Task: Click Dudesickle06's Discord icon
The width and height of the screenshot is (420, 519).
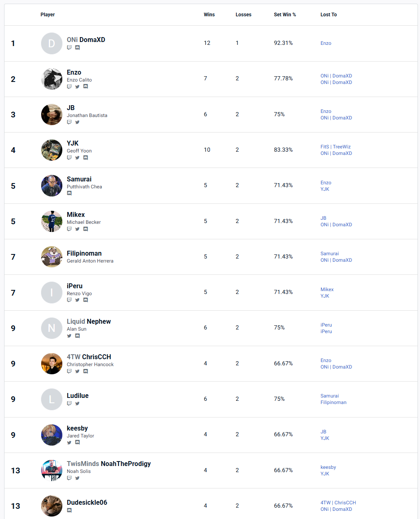Action: tap(69, 510)
